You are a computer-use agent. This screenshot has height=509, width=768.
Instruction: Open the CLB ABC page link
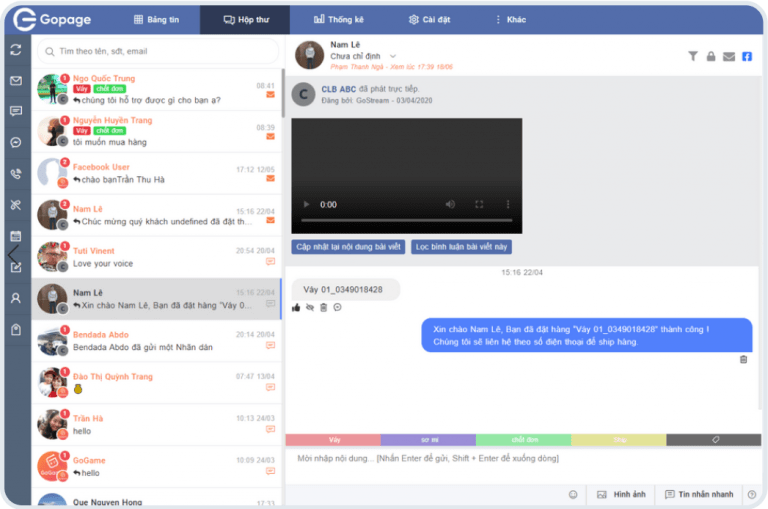tap(338, 89)
